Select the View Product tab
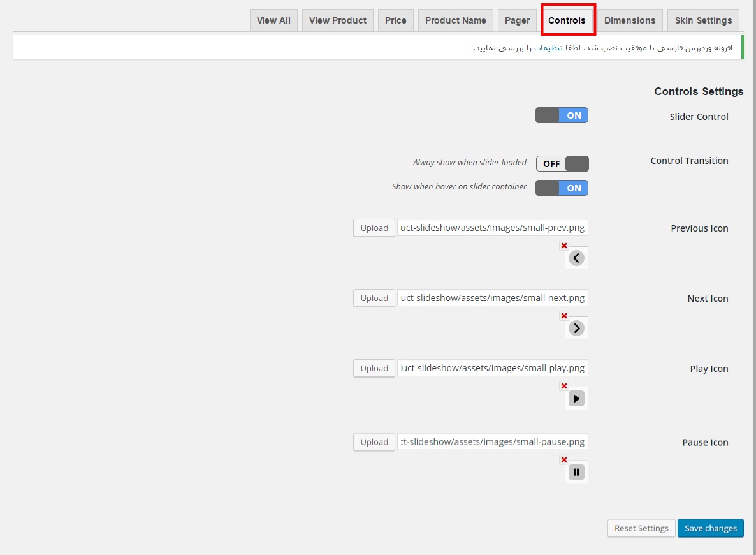 (x=337, y=20)
